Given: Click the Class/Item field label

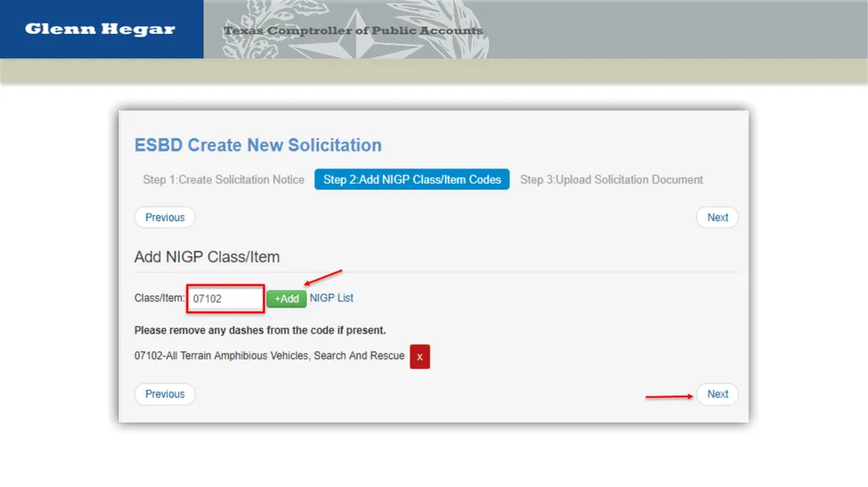Looking at the screenshot, I should point(159,298).
